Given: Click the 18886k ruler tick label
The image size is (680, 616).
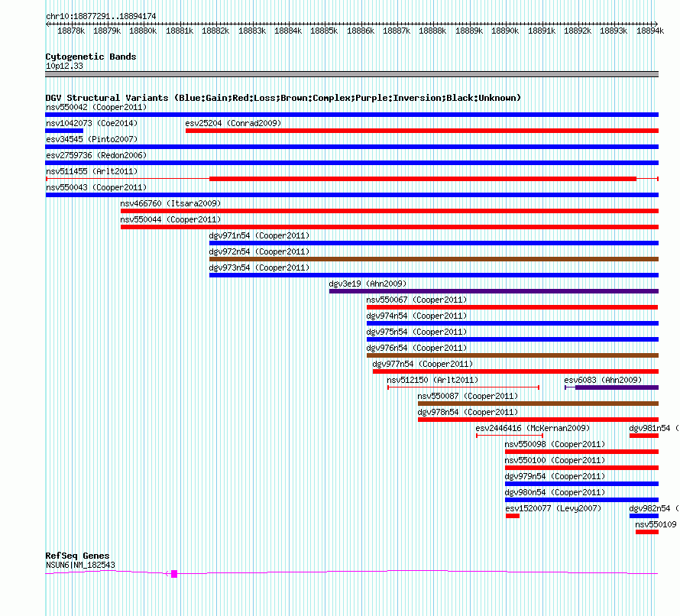Looking at the screenshot, I should click(361, 31).
